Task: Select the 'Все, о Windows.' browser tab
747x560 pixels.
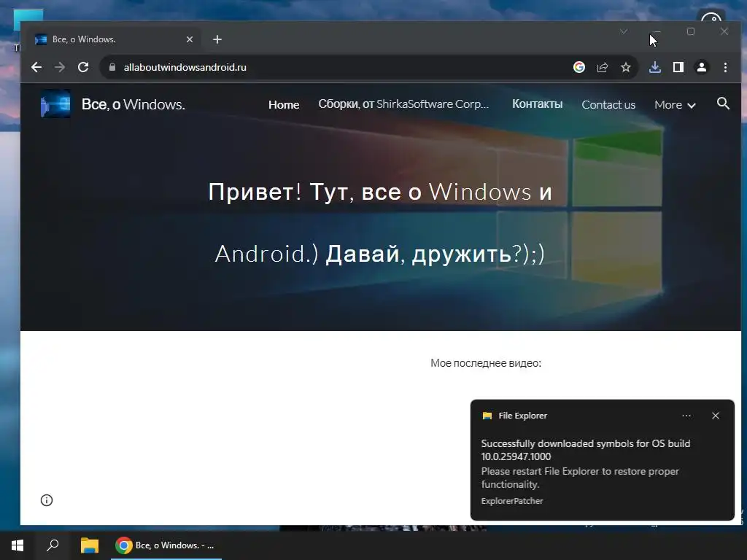Action: 115,39
